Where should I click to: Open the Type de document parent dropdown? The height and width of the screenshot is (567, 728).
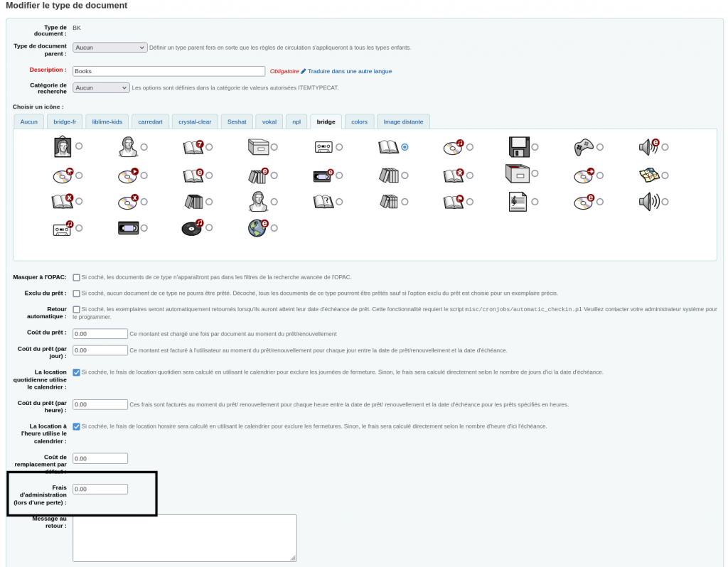pos(110,48)
